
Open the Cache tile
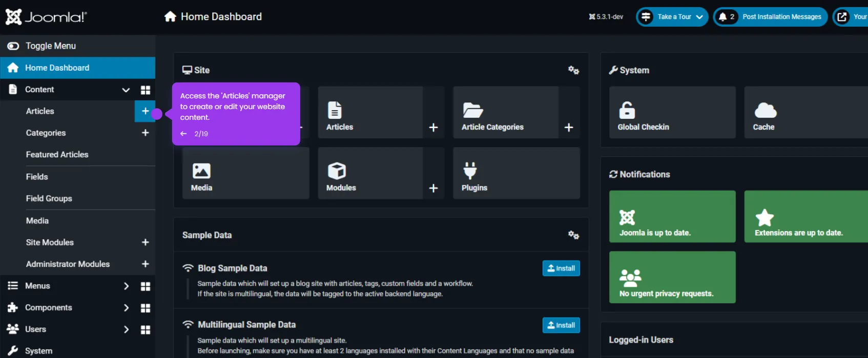pyautogui.click(x=806, y=112)
